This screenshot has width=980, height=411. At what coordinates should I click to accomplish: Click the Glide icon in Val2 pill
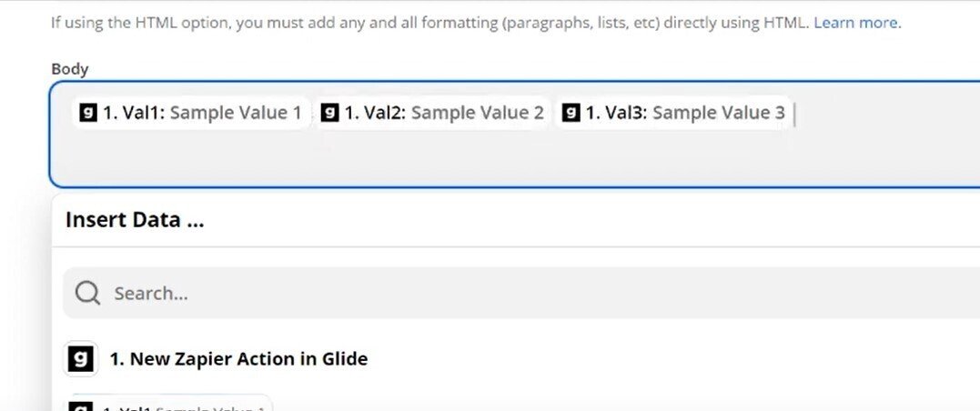pos(331,113)
